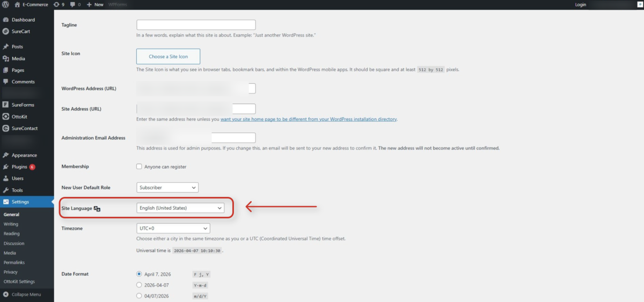
Task: Open Dashboard icon in sidebar
Action: (5, 20)
